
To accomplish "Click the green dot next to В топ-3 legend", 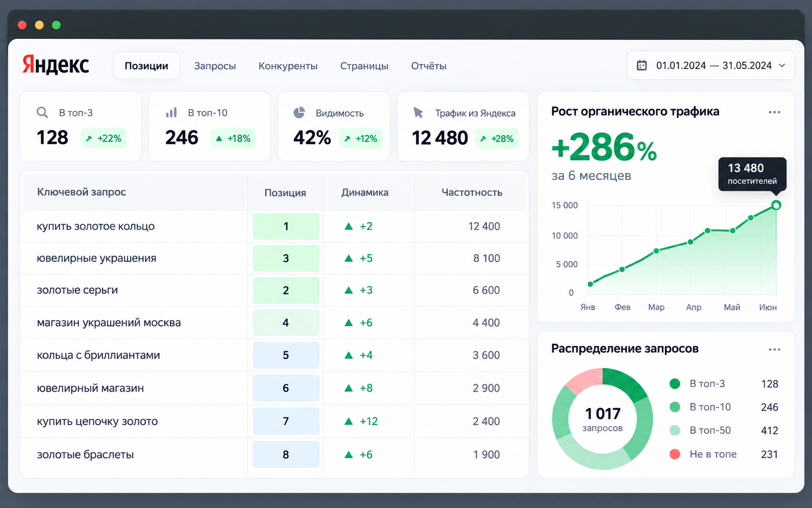I will [675, 384].
